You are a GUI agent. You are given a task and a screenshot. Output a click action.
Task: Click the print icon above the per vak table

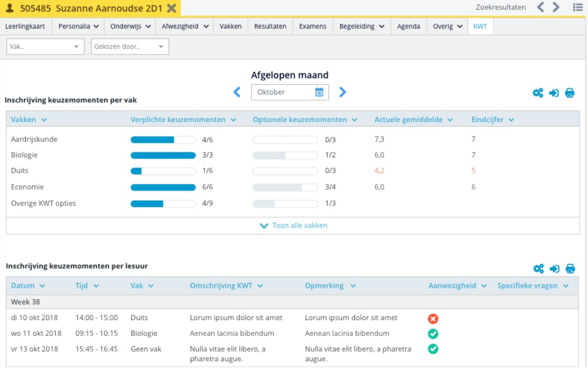click(x=570, y=93)
